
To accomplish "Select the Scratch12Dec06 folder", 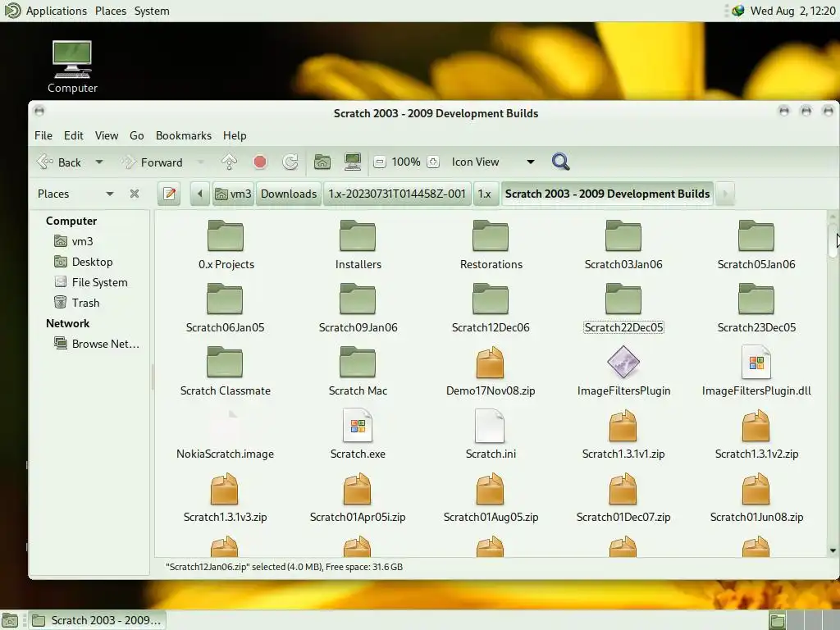I will 491,308.
